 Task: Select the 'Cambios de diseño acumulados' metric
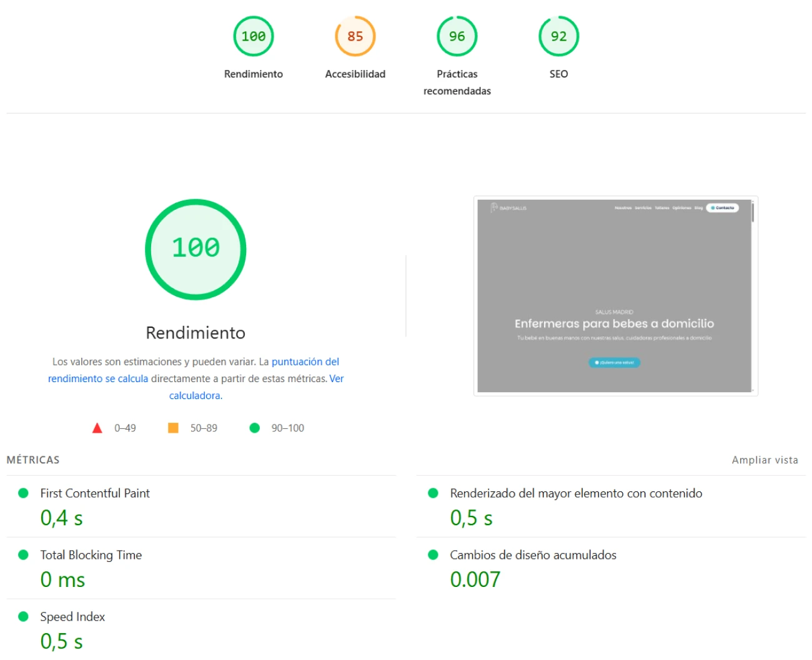[x=533, y=555]
